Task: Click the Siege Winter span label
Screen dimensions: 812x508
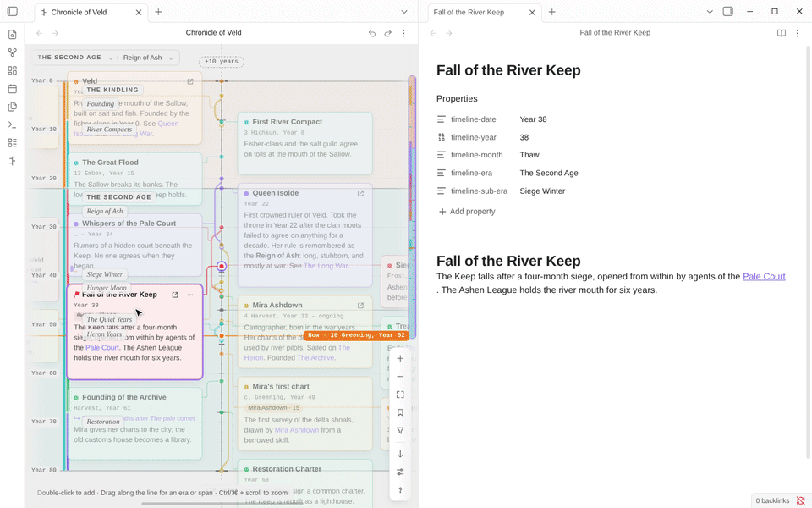Action: click(105, 274)
